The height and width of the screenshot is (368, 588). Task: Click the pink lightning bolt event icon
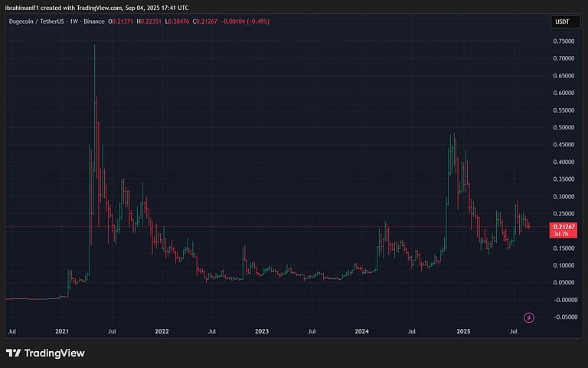[x=528, y=317]
